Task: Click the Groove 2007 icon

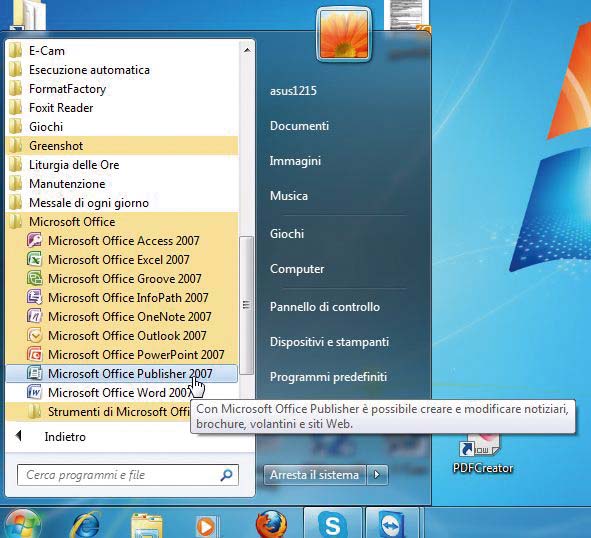Action: (x=34, y=278)
